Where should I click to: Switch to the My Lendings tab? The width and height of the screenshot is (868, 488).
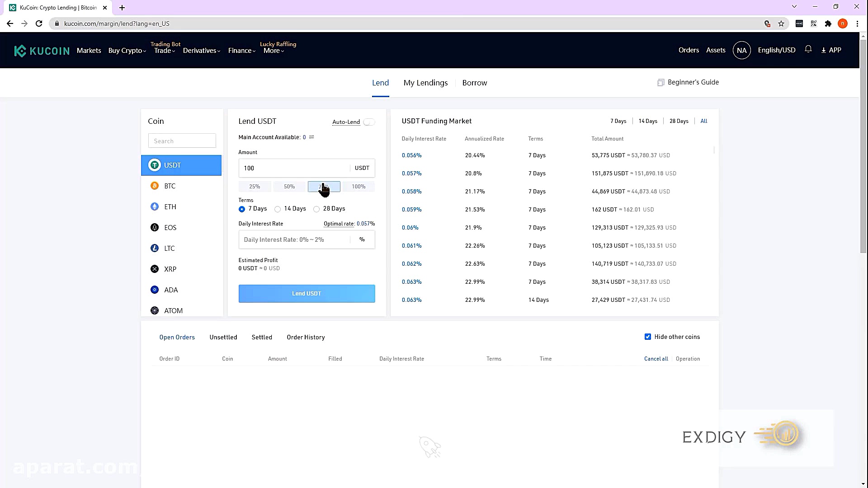[x=425, y=83]
